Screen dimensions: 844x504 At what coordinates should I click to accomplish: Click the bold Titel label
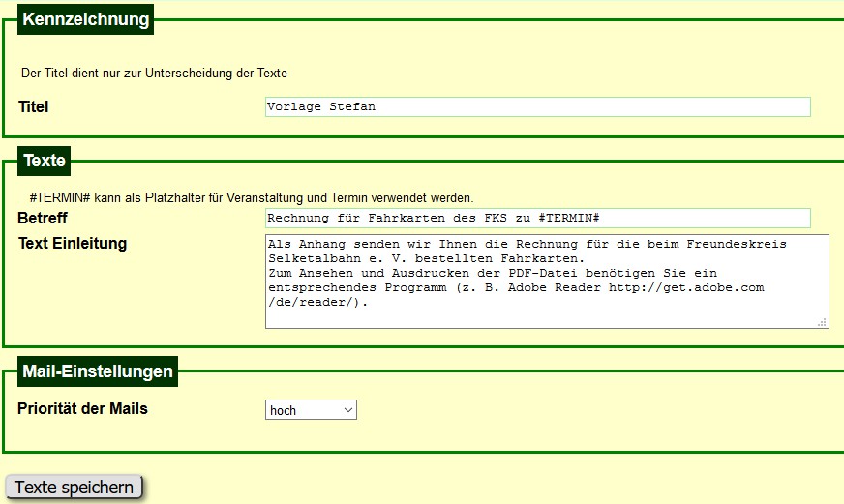[x=34, y=106]
